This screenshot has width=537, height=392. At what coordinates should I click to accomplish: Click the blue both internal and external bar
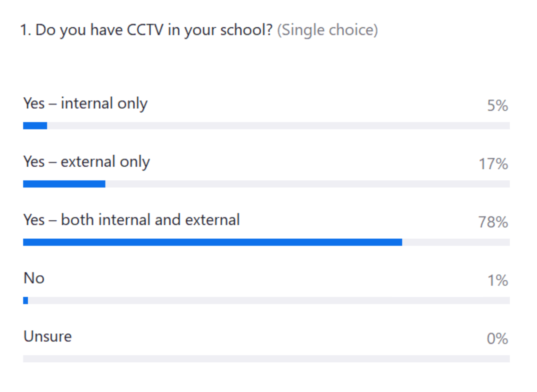click(x=212, y=242)
